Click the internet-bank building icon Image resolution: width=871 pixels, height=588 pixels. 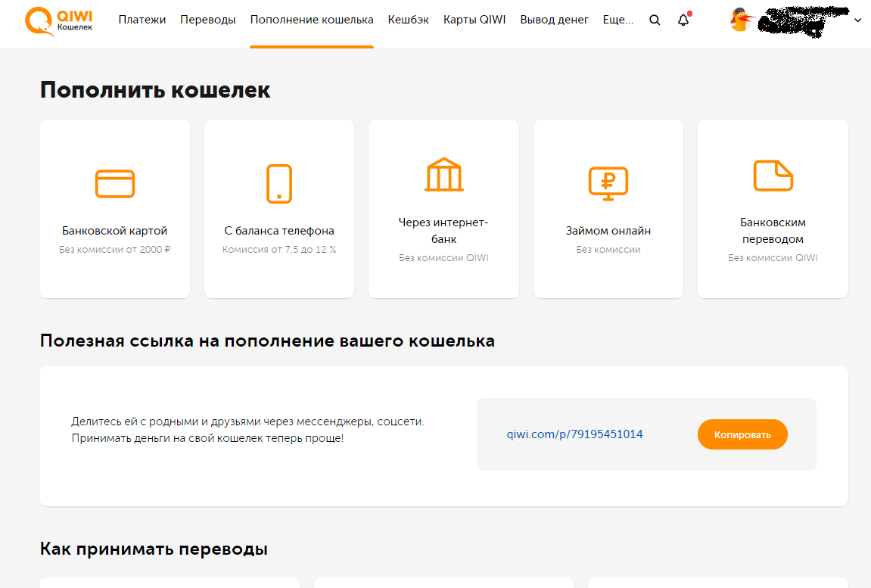[444, 175]
